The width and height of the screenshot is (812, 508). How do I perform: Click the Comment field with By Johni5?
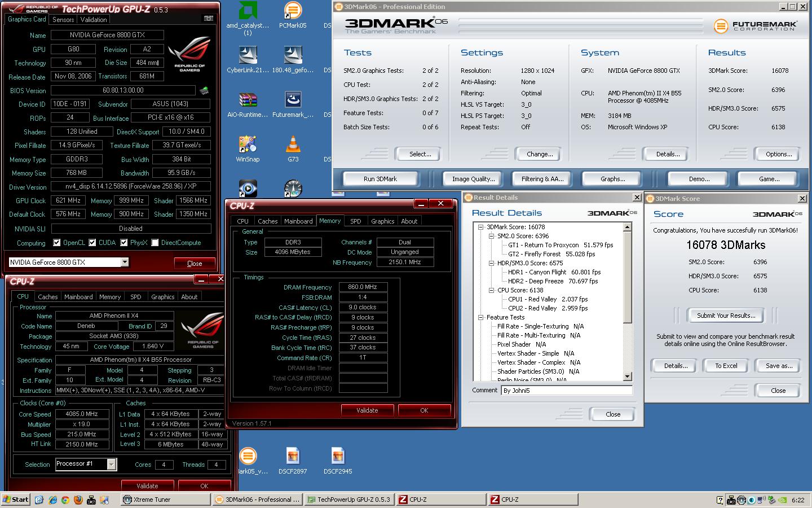click(x=566, y=390)
